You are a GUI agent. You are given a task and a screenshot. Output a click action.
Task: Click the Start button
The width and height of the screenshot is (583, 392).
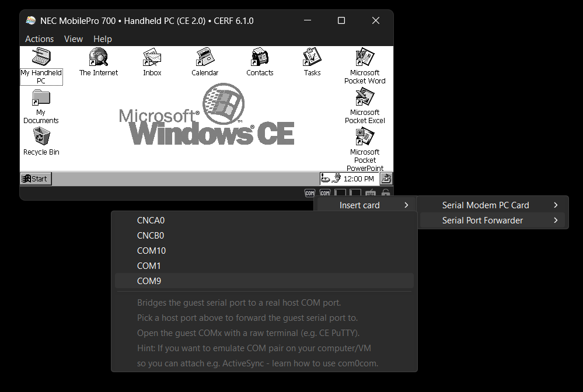pyautogui.click(x=36, y=178)
